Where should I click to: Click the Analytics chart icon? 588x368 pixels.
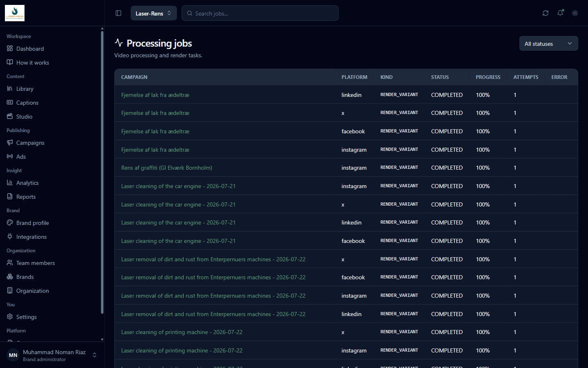coord(10,183)
